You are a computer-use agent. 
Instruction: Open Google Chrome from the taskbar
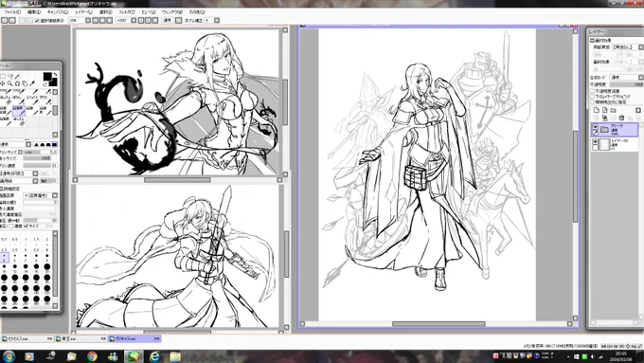coord(92,356)
